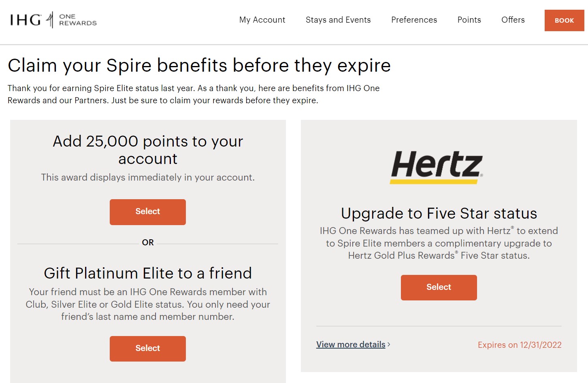The width and height of the screenshot is (588, 383).
Task: Open Stays and Events menu
Action: coord(338,20)
